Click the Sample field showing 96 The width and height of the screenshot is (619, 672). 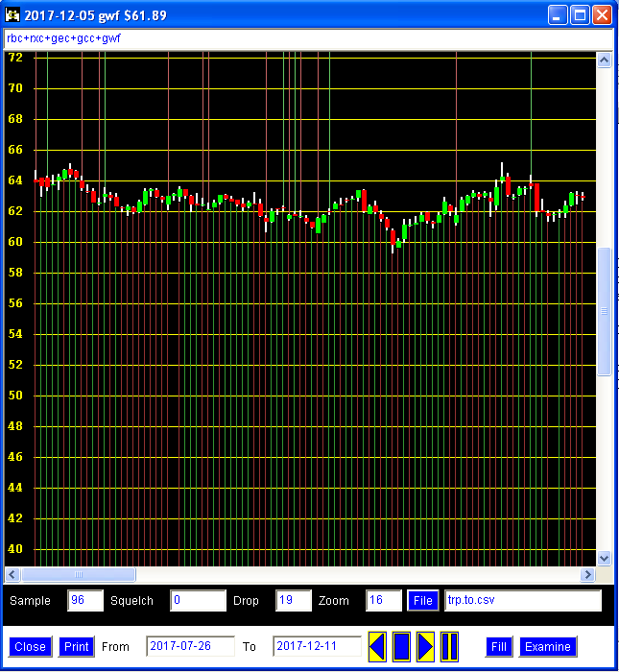coord(85,600)
